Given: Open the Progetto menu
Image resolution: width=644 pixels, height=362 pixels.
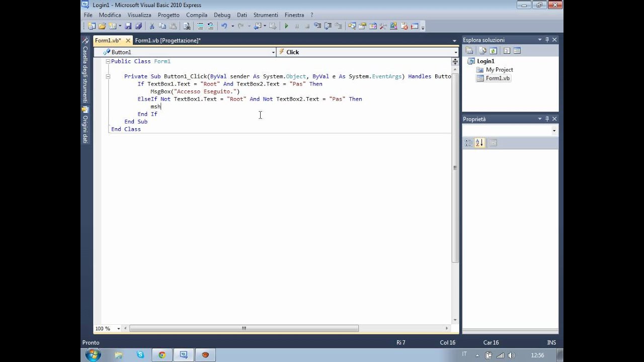Looking at the screenshot, I should point(169,15).
